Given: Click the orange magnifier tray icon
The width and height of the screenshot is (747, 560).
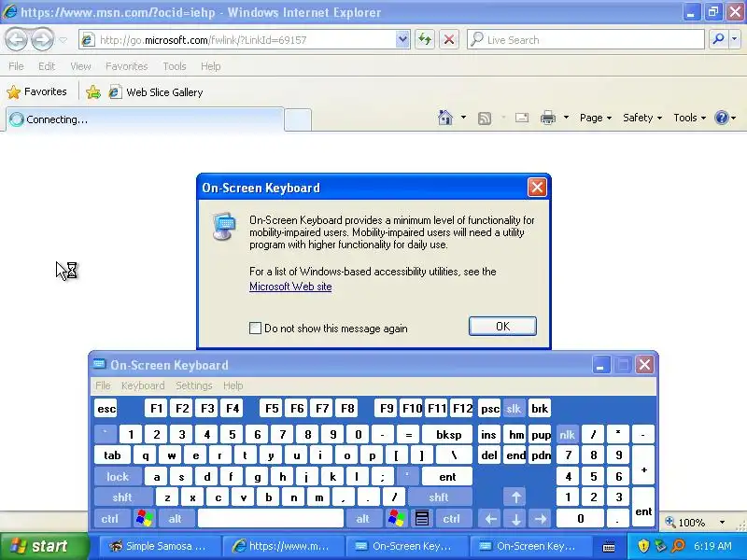Looking at the screenshot, I should (679, 546).
